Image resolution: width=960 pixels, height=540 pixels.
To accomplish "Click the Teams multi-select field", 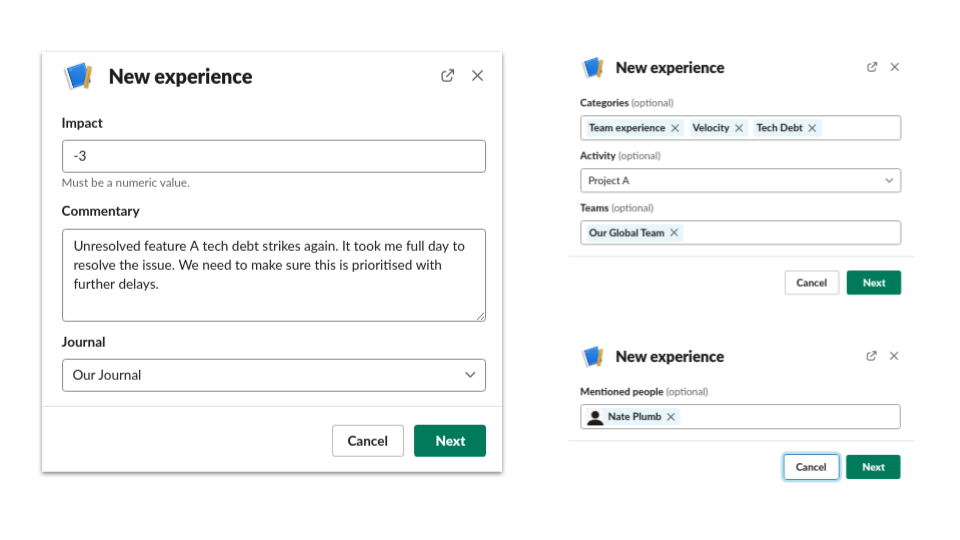I will point(740,233).
